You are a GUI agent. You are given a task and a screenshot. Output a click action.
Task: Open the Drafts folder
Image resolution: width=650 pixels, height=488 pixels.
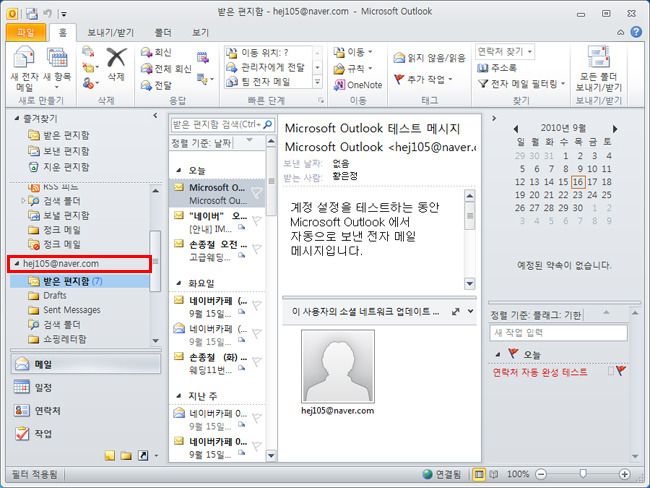(55, 296)
